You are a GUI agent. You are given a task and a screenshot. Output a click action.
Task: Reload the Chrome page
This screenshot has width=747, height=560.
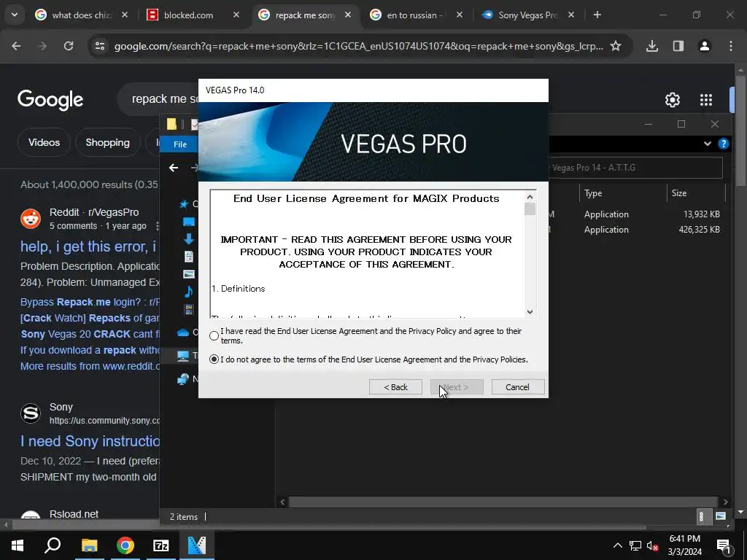tap(69, 46)
